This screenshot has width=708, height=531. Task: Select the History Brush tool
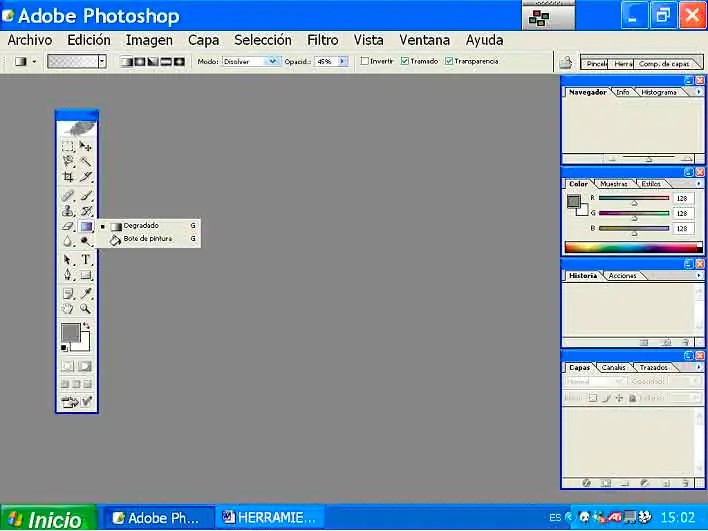(86, 211)
